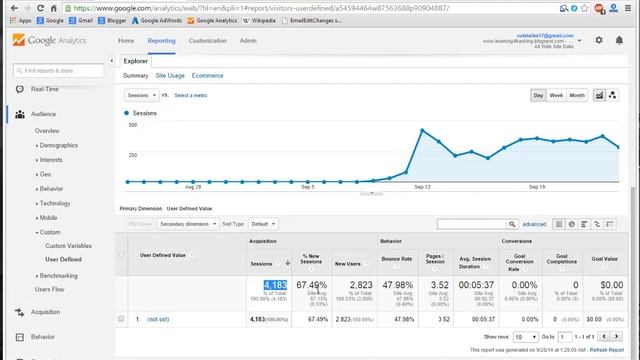Set chart granularity to Day
Viewport: 640px width, 360px height.
click(x=538, y=95)
